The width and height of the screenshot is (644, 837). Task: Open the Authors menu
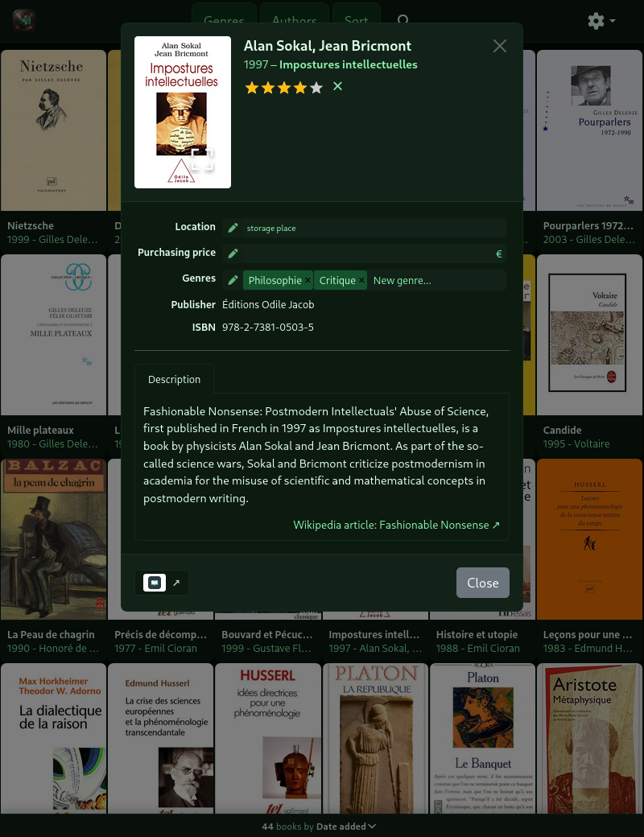pos(295,20)
